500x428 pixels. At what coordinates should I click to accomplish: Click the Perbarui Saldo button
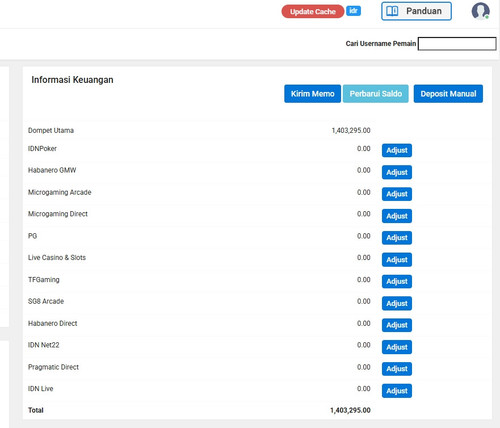coord(376,94)
